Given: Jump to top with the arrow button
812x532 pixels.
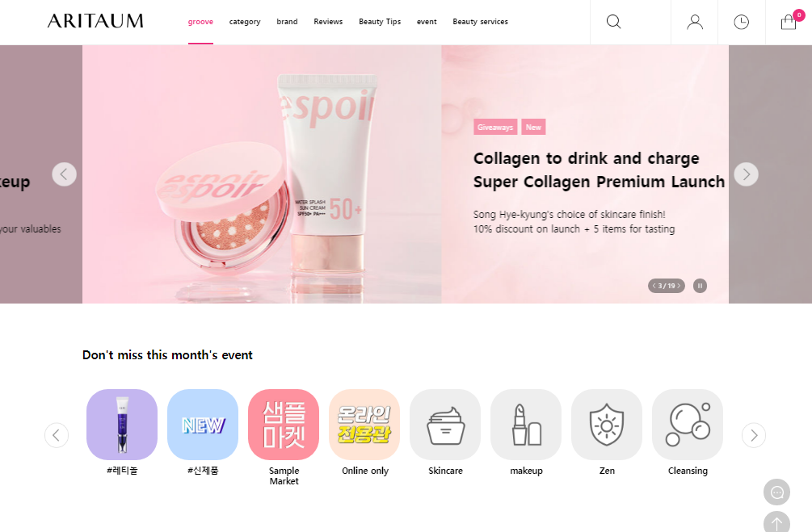Looking at the screenshot, I should point(776,522).
